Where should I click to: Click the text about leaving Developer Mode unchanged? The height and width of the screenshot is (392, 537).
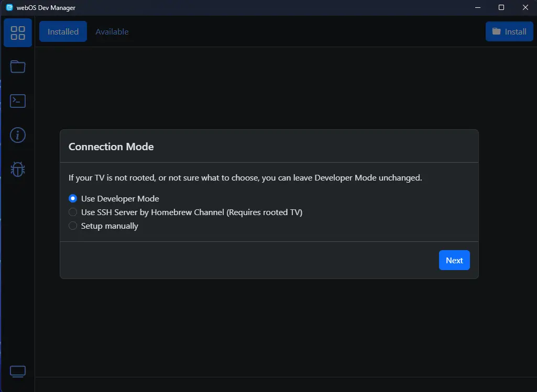(x=245, y=178)
